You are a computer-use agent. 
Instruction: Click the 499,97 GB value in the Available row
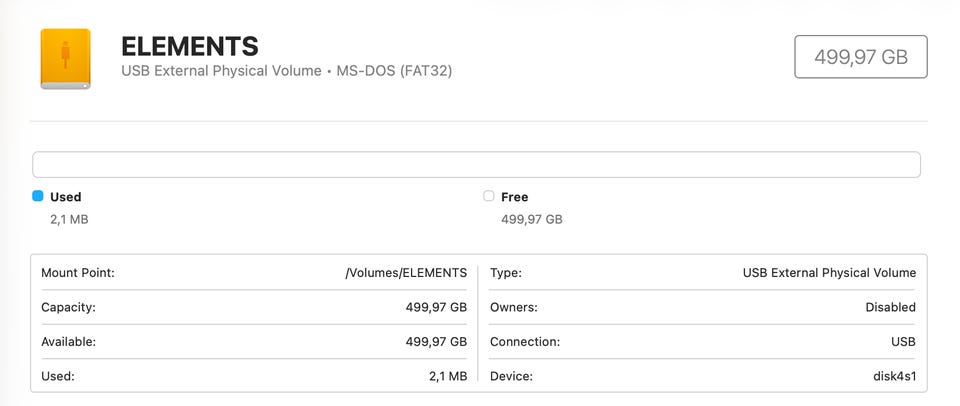[436, 342]
